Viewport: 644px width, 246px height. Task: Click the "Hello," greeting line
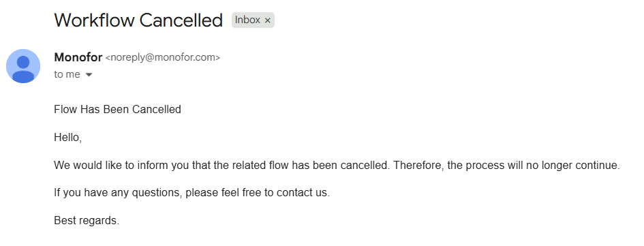click(67, 138)
